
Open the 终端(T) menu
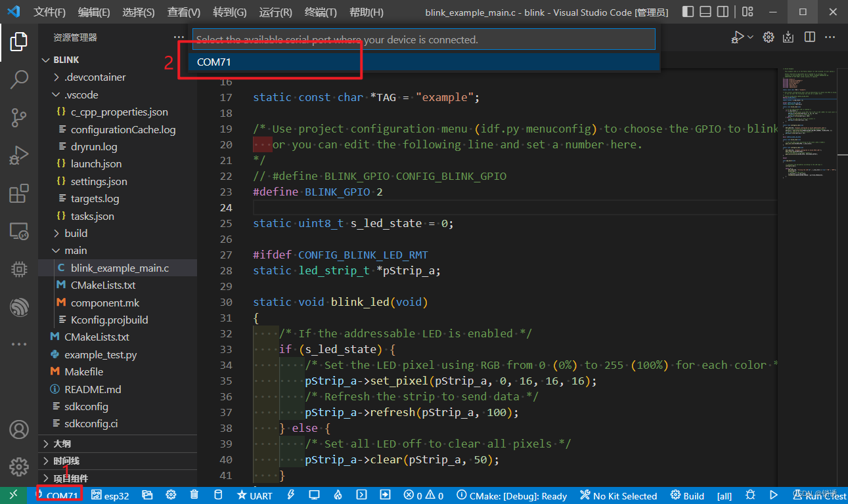(321, 12)
